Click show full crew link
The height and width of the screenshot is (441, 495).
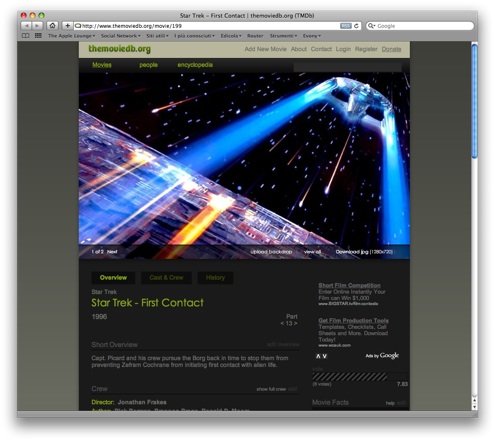[x=271, y=389]
